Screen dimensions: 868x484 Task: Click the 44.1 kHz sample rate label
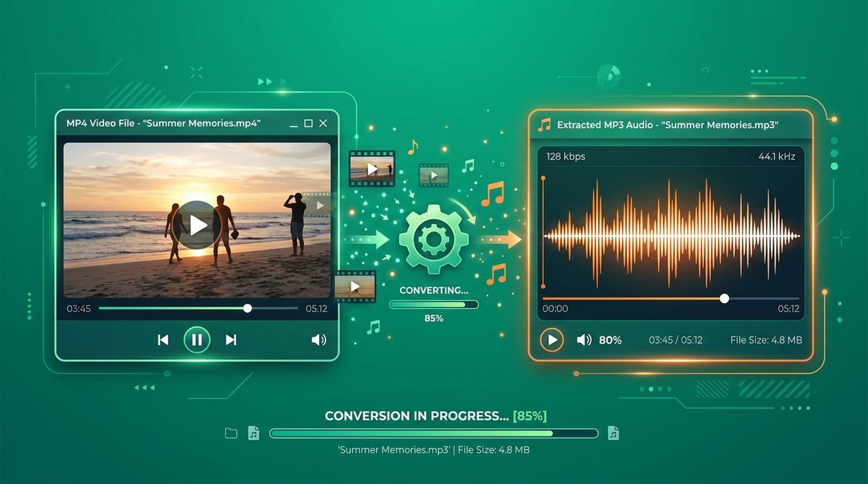pyautogui.click(x=778, y=156)
